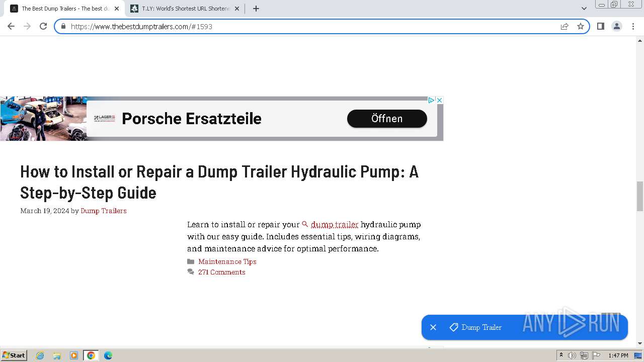Image resolution: width=644 pixels, height=362 pixels.
Task: Click the Show desktop button
Action: pos(638,355)
